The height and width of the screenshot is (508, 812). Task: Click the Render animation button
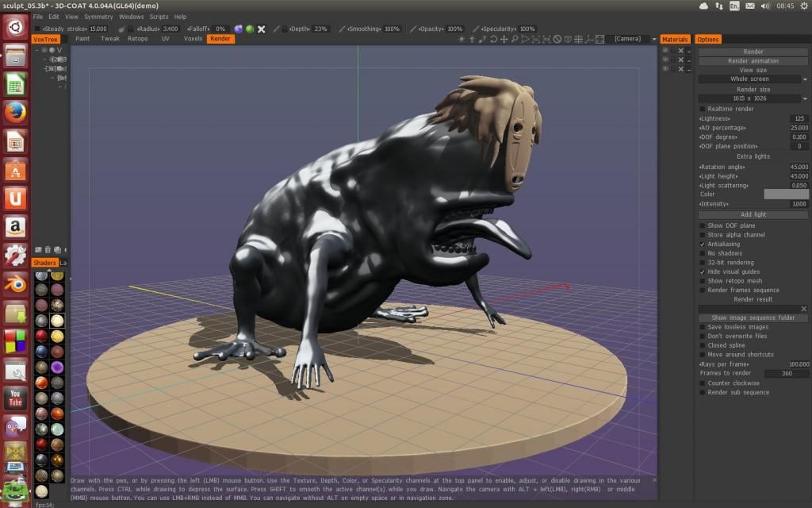(x=753, y=61)
